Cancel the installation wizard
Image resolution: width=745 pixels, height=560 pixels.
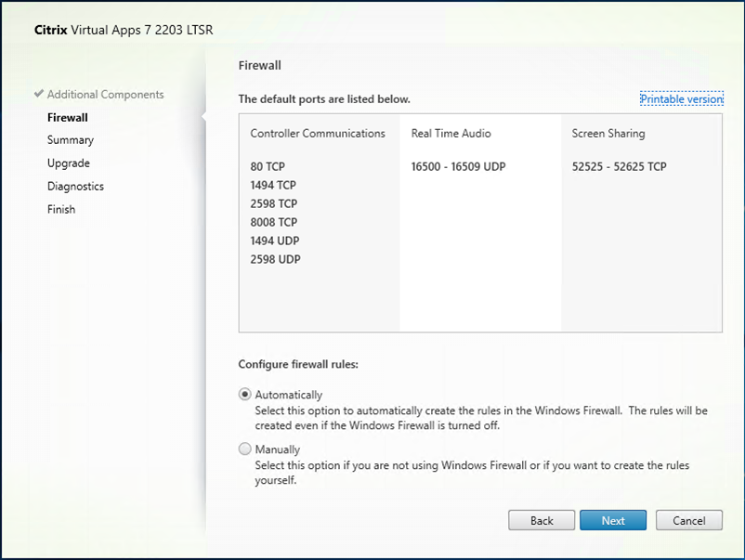tap(689, 521)
